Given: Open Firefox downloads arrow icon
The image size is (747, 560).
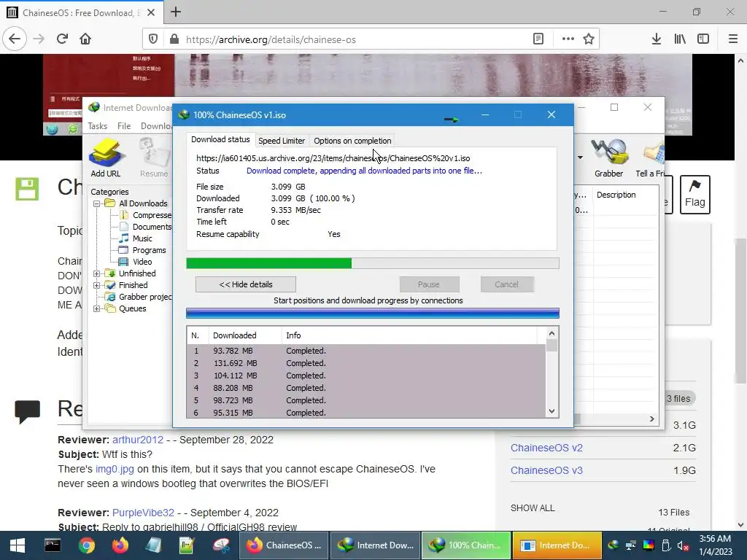Looking at the screenshot, I should pos(656,39).
